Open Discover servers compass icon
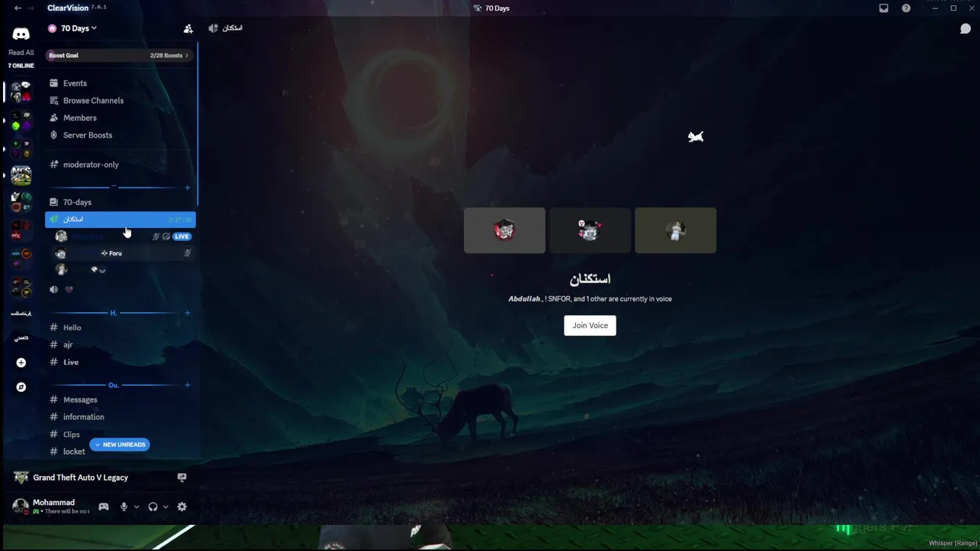 point(21,387)
